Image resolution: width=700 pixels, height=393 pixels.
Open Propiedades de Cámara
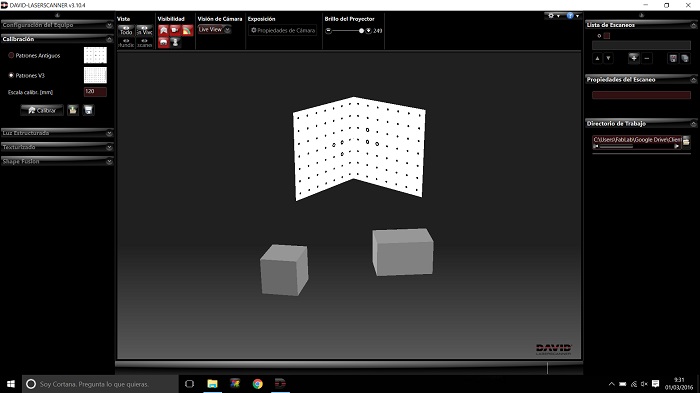[x=283, y=30]
